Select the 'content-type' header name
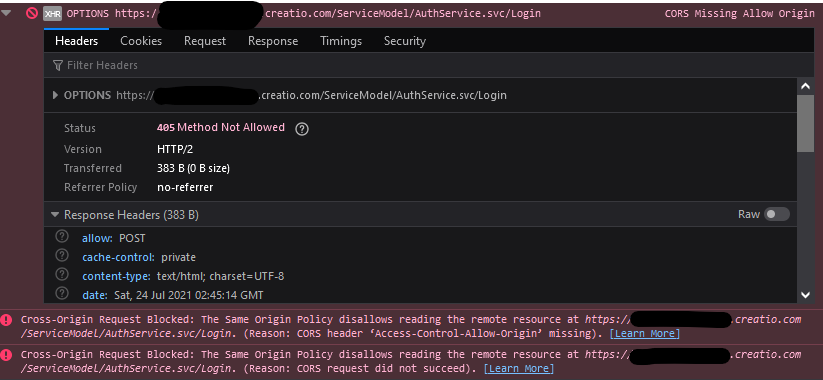The image size is (823, 380). click(x=117, y=276)
